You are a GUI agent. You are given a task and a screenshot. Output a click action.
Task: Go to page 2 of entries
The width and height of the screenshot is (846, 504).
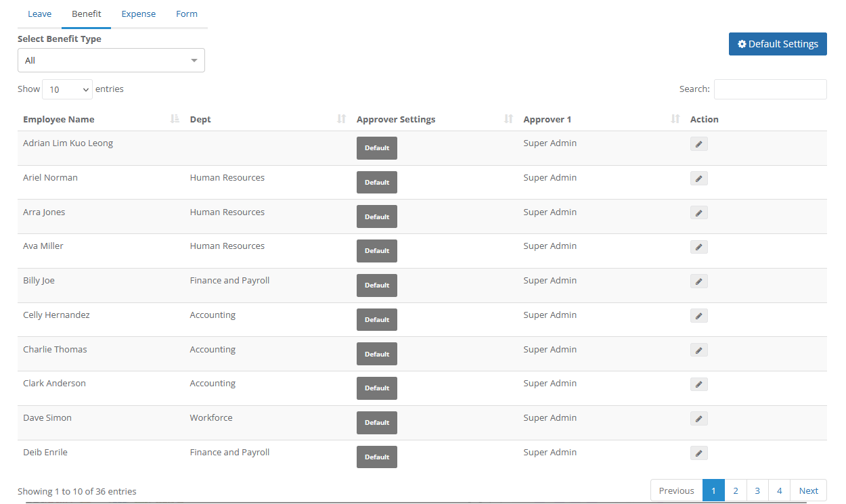click(x=736, y=490)
